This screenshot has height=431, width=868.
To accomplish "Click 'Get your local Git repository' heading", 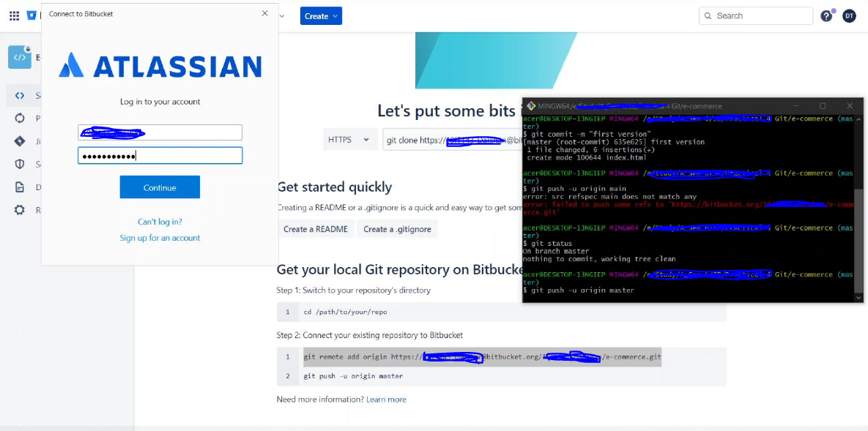I will 400,270.
